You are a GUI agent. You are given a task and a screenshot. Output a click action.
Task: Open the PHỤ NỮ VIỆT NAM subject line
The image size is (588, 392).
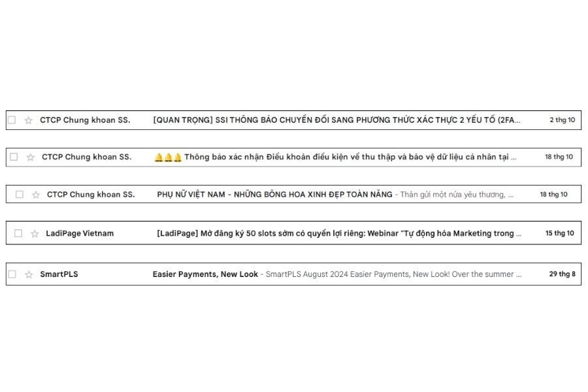(x=274, y=194)
